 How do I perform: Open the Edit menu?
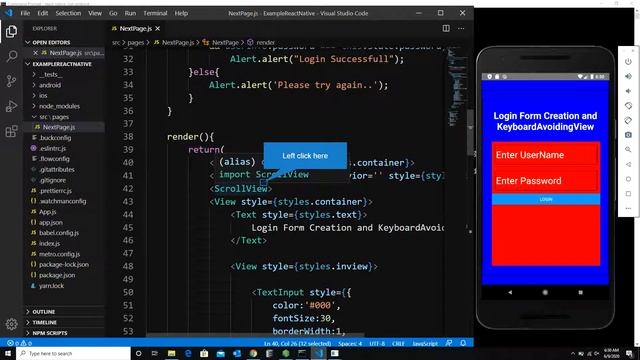[42, 13]
